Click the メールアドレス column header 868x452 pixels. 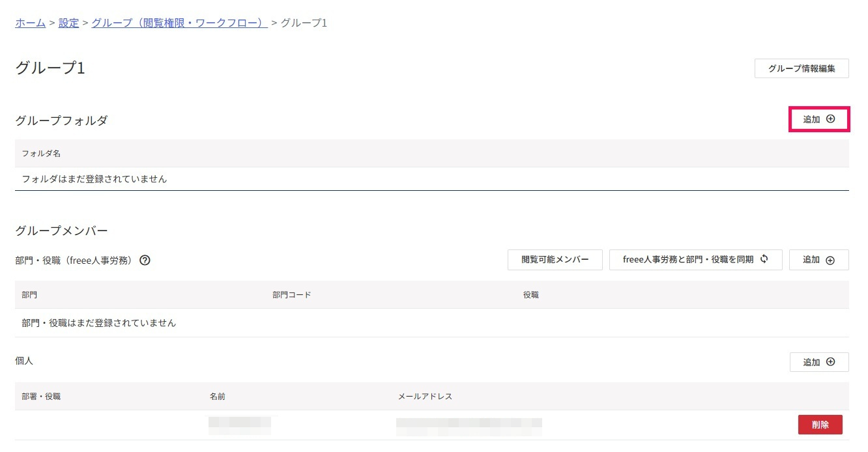tap(425, 396)
